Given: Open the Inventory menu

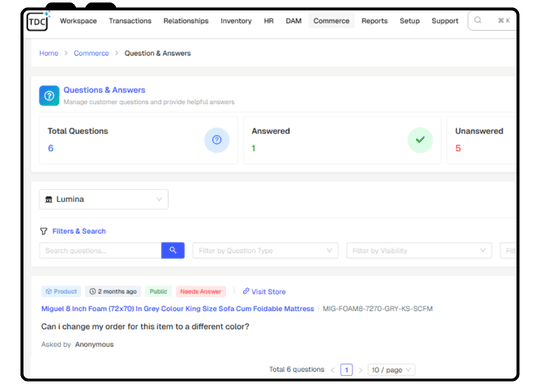Looking at the screenshot, I should pos(236,21).
